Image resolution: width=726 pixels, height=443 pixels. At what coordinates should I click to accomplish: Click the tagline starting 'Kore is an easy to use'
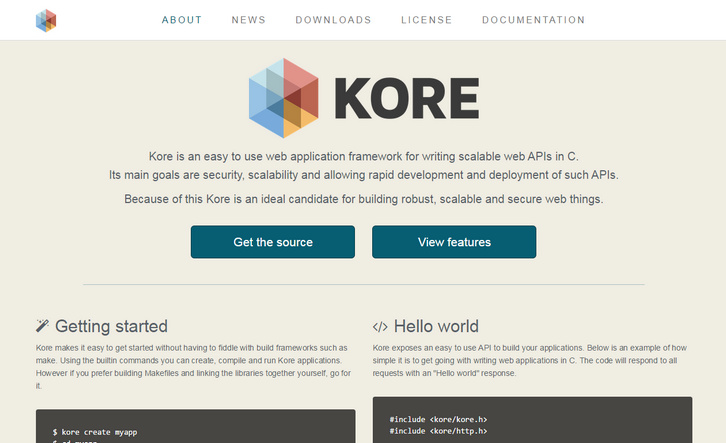point(363,156)
